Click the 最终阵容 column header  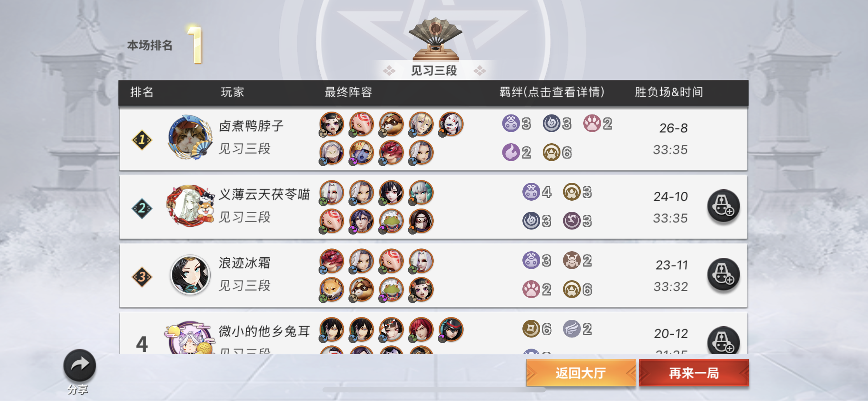[x=348, y=92]
